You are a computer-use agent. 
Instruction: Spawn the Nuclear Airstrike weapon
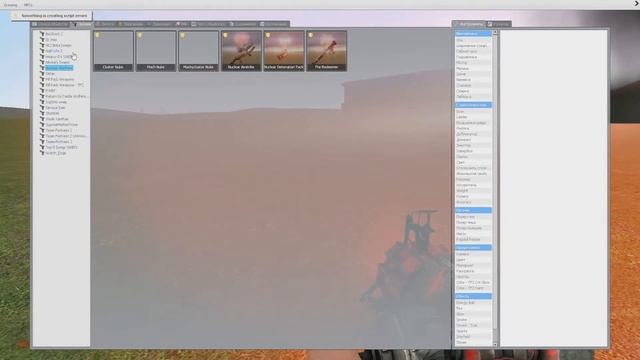pos(241,51)
